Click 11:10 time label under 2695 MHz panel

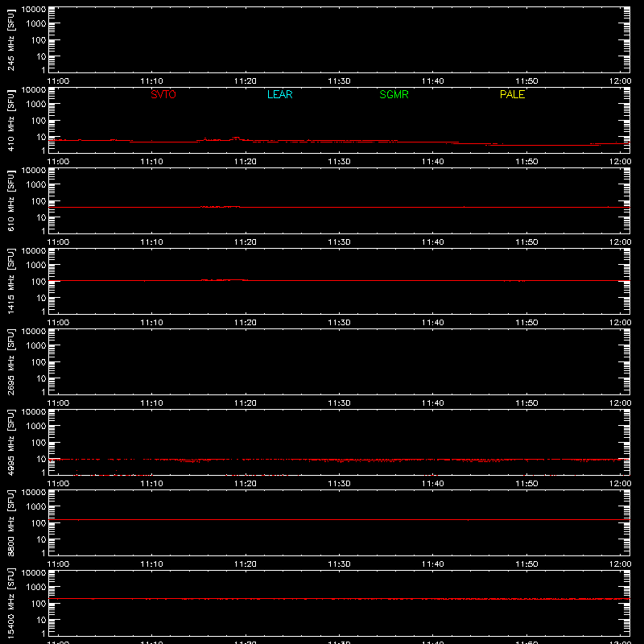pyautogui.click(x=152, y=403)
